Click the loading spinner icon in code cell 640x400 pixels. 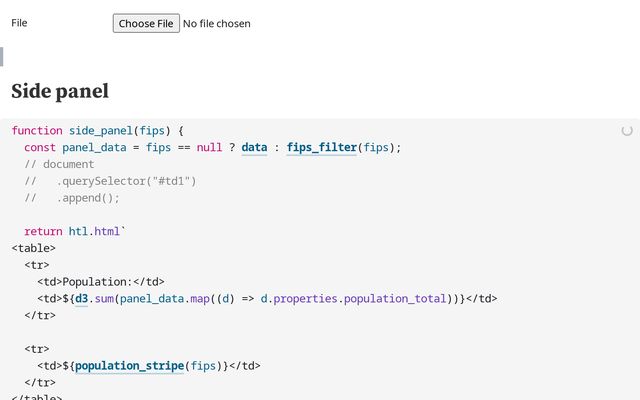pyautogui.click(x=627, y=130)
